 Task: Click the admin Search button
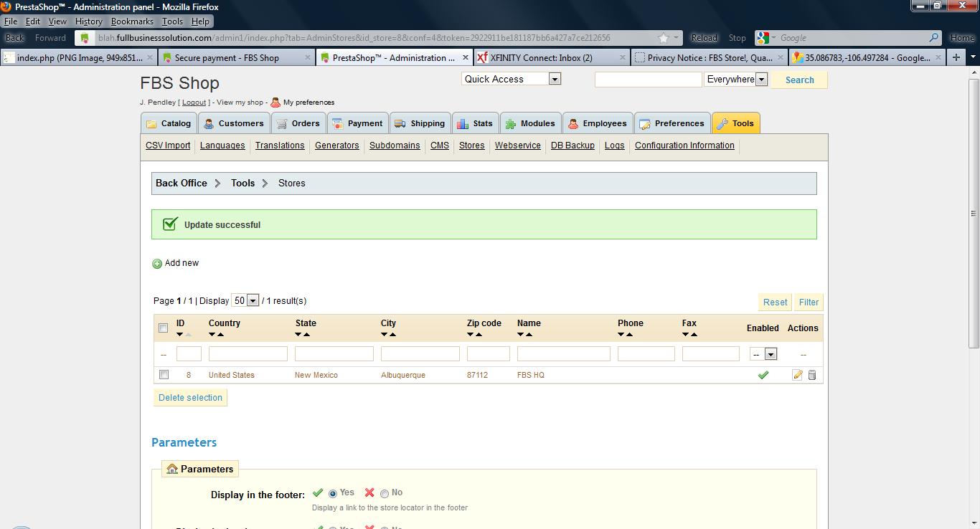[799, 80]
